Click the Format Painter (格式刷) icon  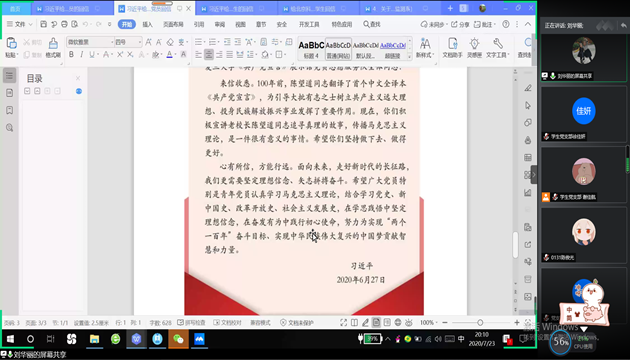(x=53, y=47)
